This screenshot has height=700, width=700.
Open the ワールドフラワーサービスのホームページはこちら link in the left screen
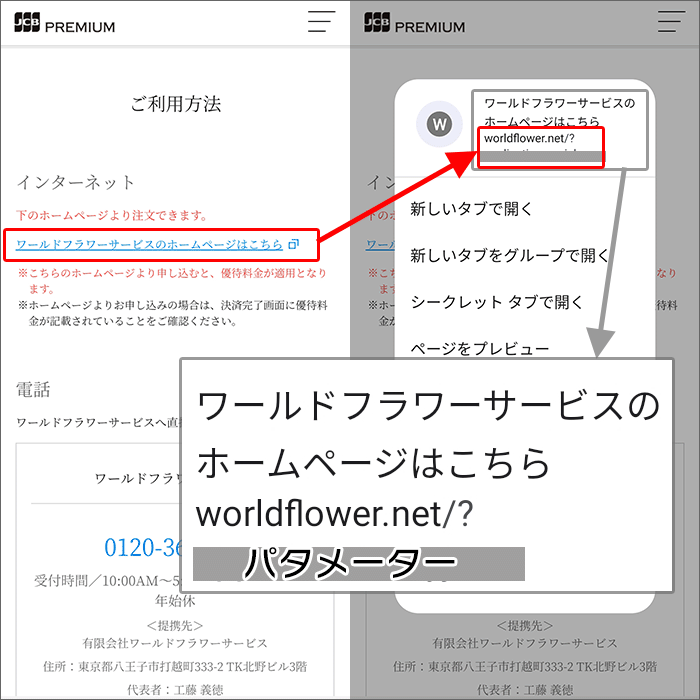point(150,245)
